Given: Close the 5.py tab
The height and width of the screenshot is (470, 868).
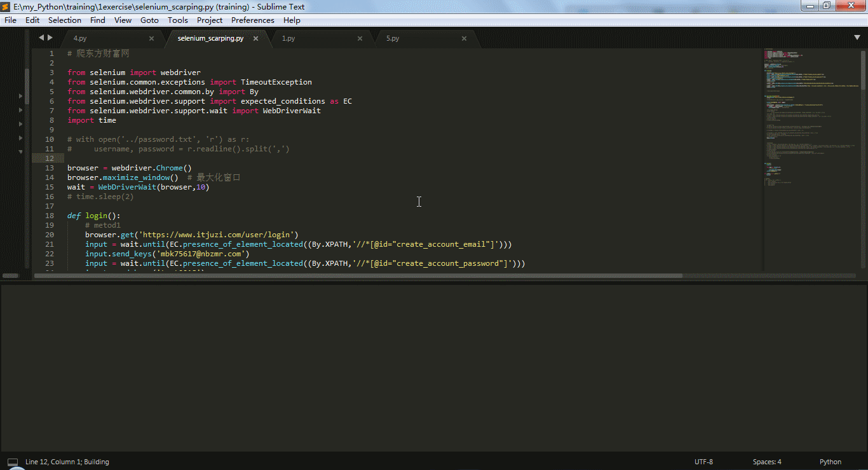Looking at the screenshot, I should click(464, 39).
